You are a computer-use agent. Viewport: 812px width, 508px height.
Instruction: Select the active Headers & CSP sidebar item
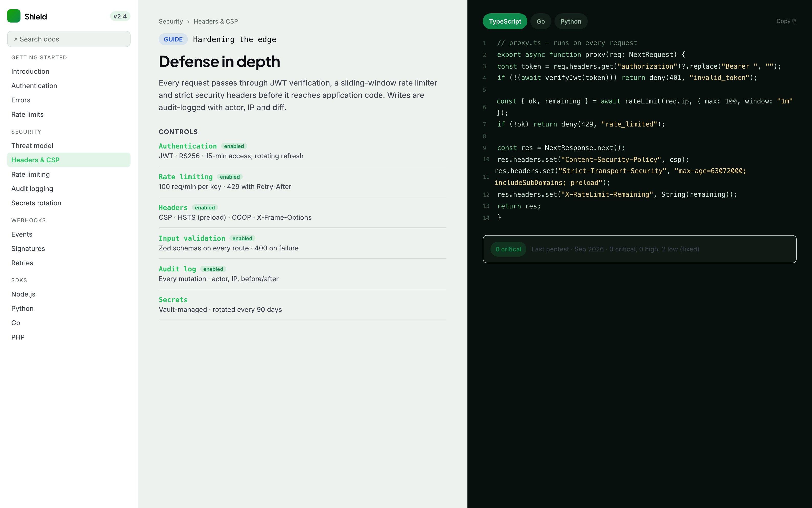tap(69, 160)
